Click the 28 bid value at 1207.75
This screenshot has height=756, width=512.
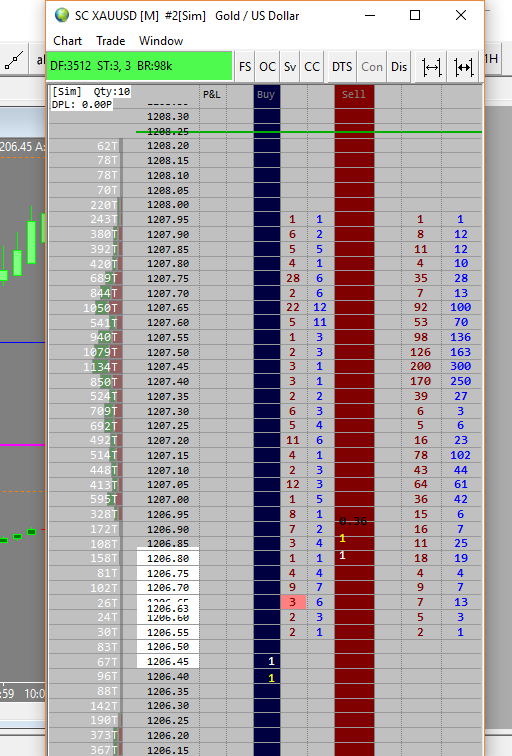coord(293,278)
